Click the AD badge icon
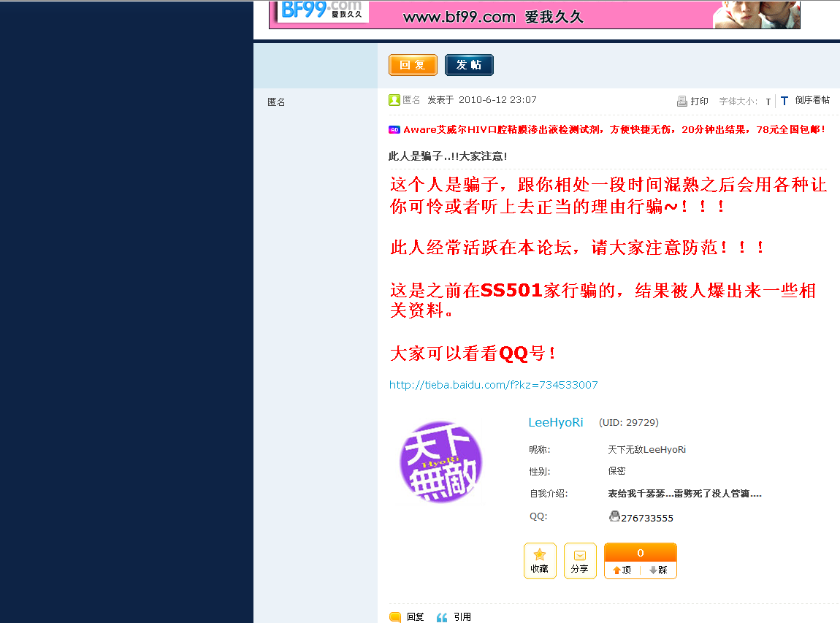 394,129
